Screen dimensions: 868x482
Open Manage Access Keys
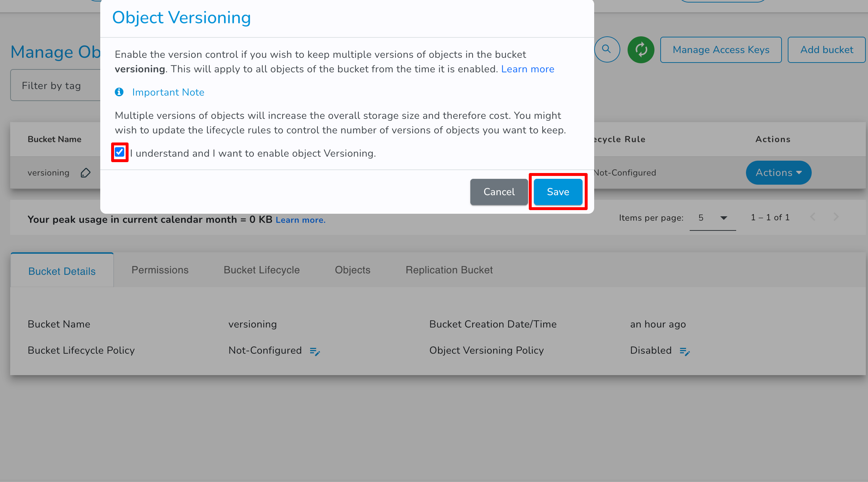[x=721, y=49]
